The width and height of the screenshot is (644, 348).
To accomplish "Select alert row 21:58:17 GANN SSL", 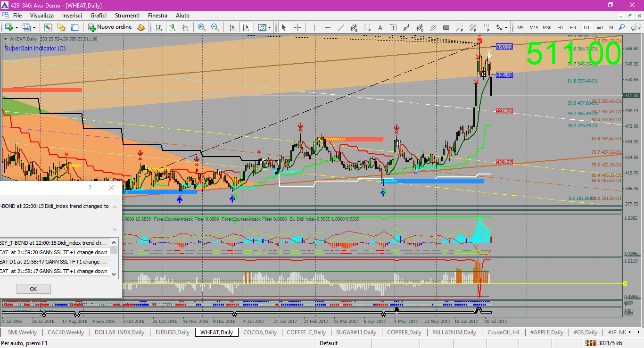I will 55,271.
